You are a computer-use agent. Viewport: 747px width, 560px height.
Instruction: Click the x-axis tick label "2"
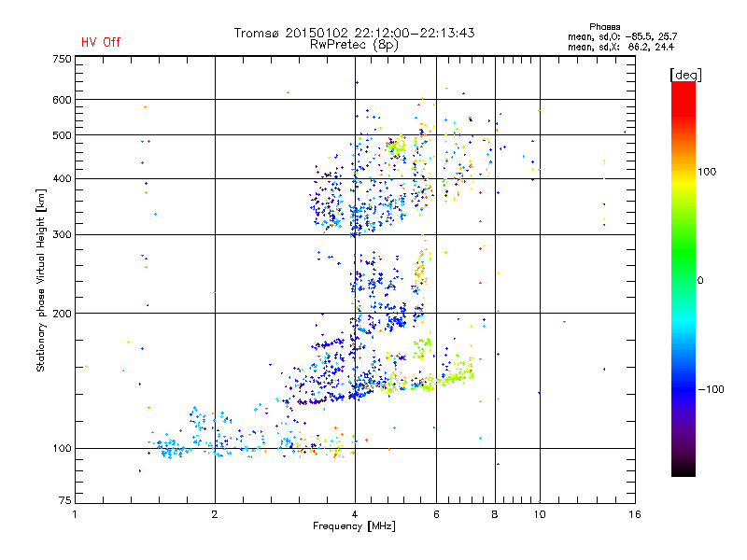(215, 514)
